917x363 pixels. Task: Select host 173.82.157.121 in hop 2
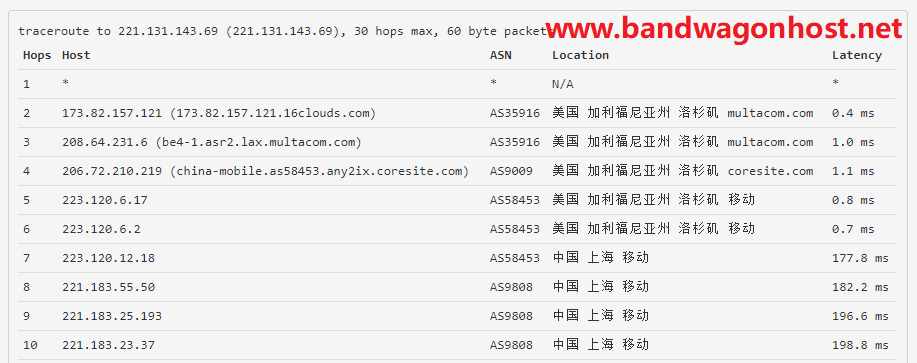click(x=219, y=113)
